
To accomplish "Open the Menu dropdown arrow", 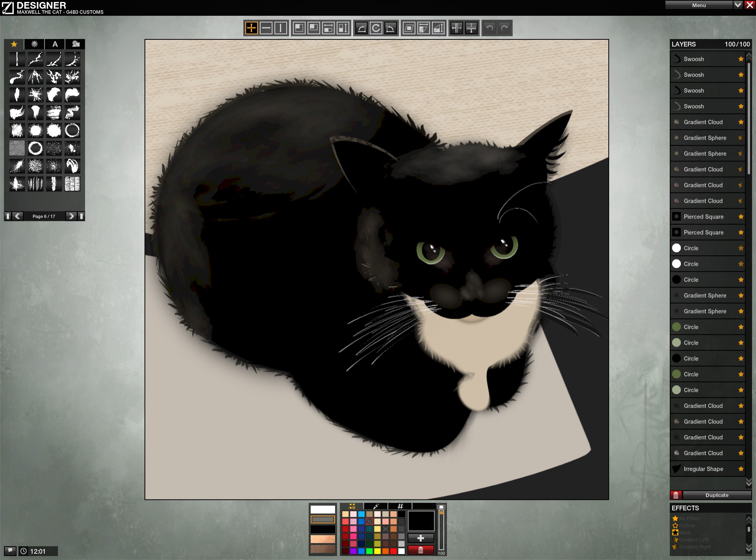I will (x=738, y=5).
